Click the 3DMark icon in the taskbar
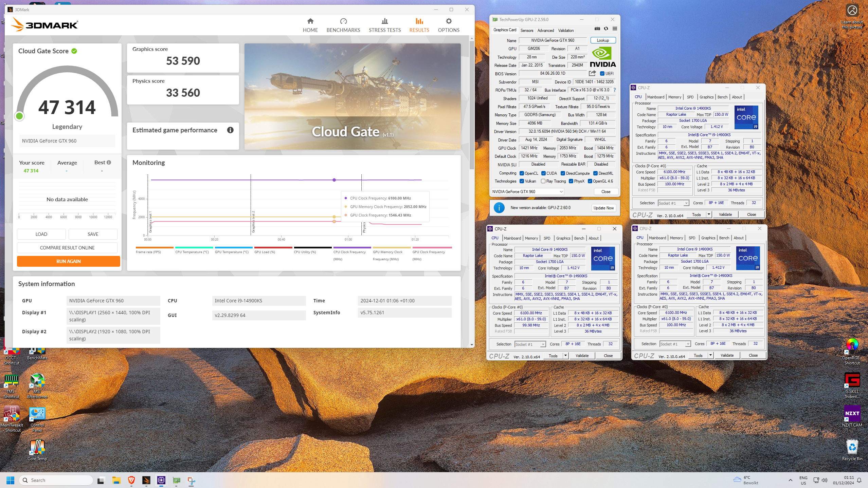The width and height of the screenshot is (868, 488). click(x=146, y=480)
